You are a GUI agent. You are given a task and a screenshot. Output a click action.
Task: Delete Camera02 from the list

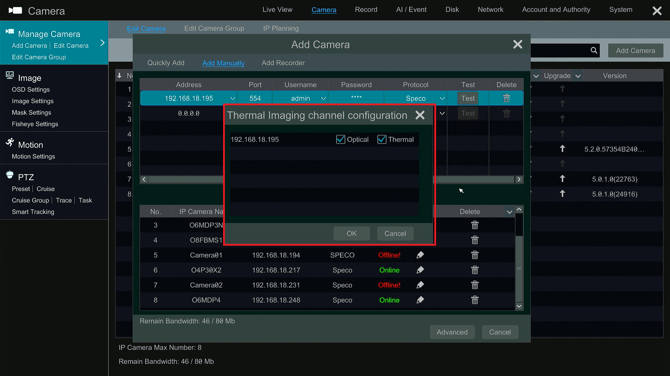(x=474, y=285)
